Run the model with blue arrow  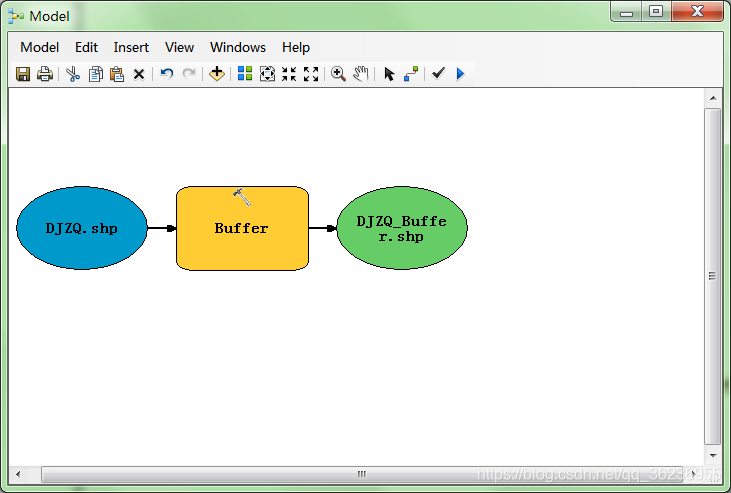[x=461, y=74]
